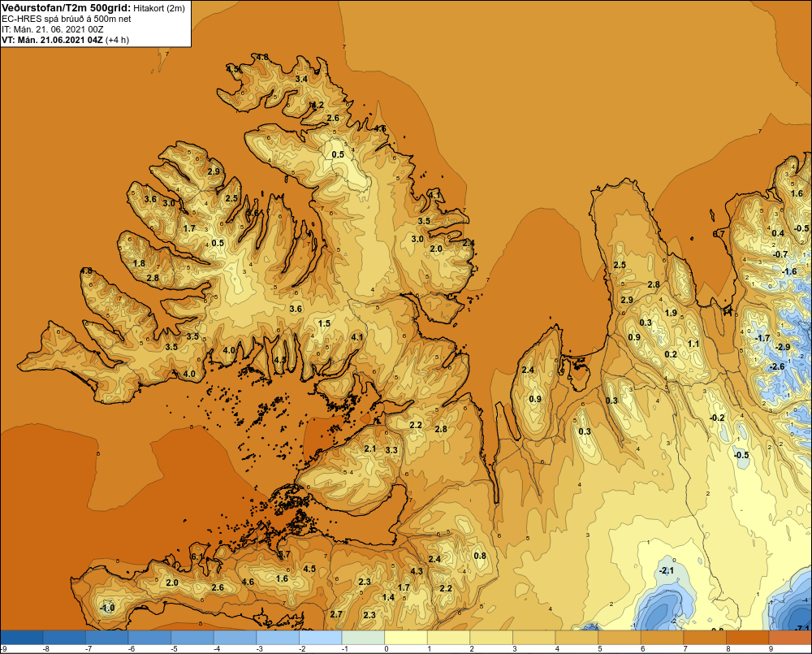Screen dimensions: 812x654
Task: Click the legend tick label '9'
Action: 770,649
